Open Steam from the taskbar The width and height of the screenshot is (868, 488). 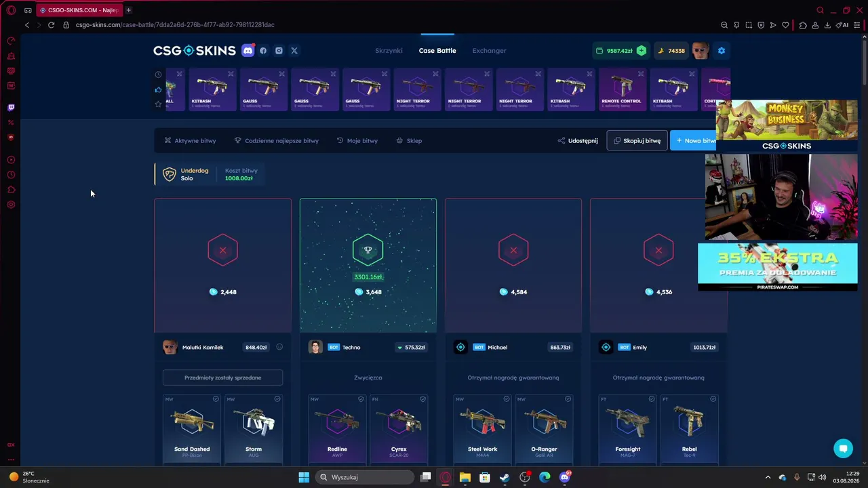pos(505,477)
